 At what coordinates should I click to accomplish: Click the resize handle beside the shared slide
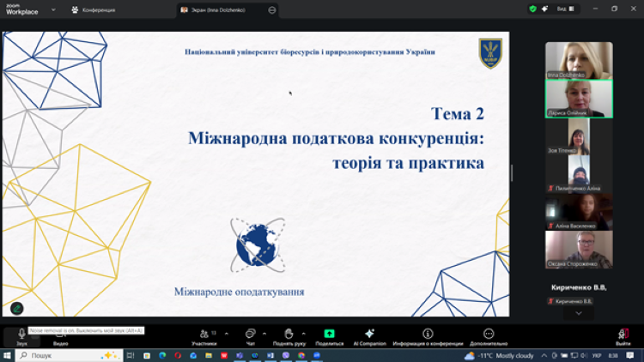(512, 173)
